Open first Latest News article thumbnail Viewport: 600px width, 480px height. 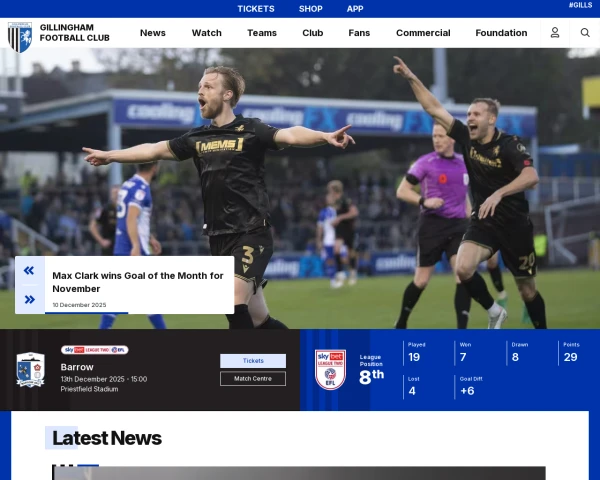pos(299,473)
